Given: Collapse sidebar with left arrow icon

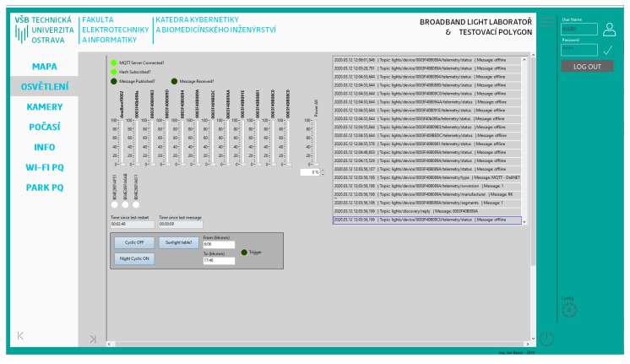Looking at the screenshot, I should click(20, 335).
